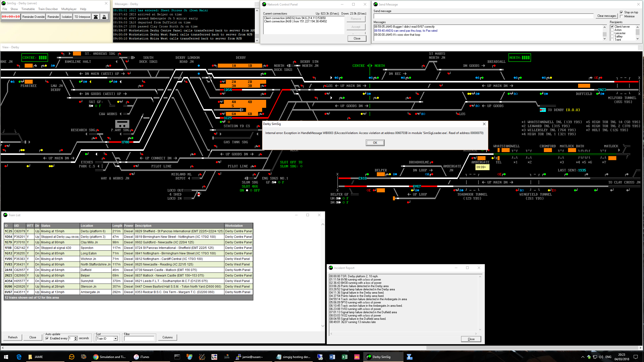Open the Windows Start menu
Viewport: 644px width, 362px height.
coord(6,357)
